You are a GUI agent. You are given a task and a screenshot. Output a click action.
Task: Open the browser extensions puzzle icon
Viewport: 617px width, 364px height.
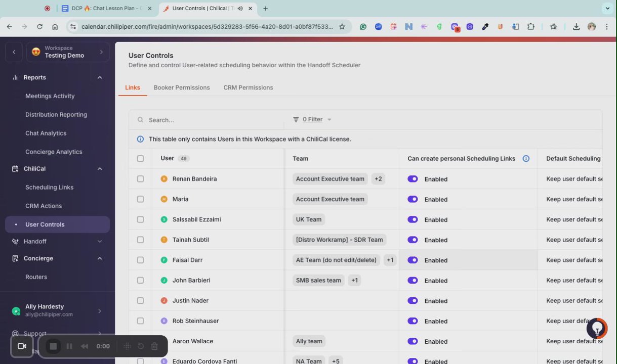tap(531, 27)
